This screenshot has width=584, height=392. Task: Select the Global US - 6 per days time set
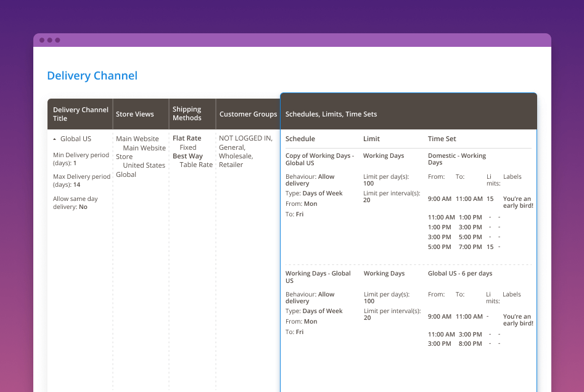[x=460, y=273]
